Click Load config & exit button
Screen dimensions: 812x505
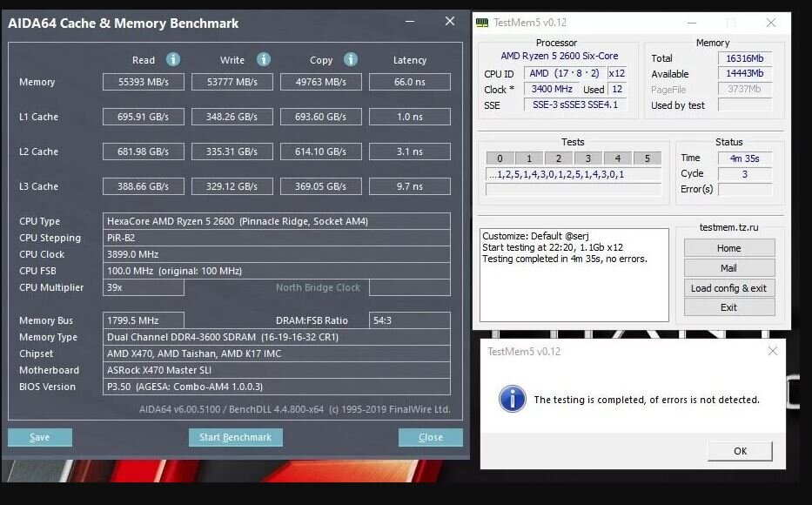tap(729, 288)
